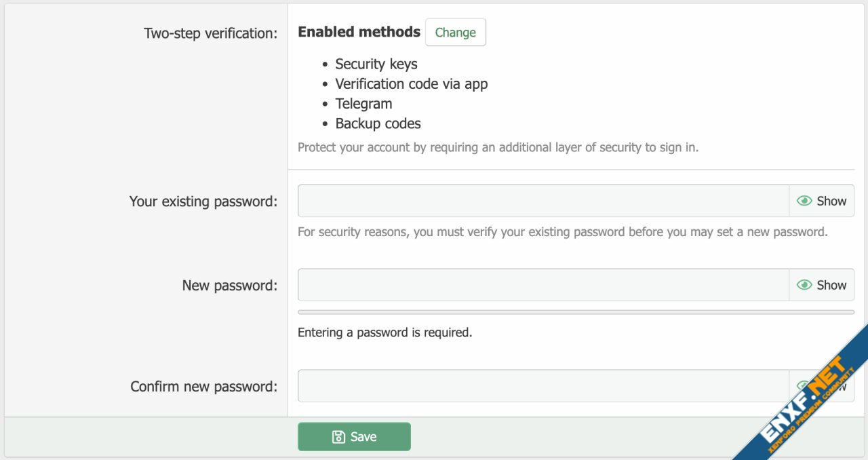
Task: Click the 'Confirm new password:' label
Action: [x=203, y=387]
